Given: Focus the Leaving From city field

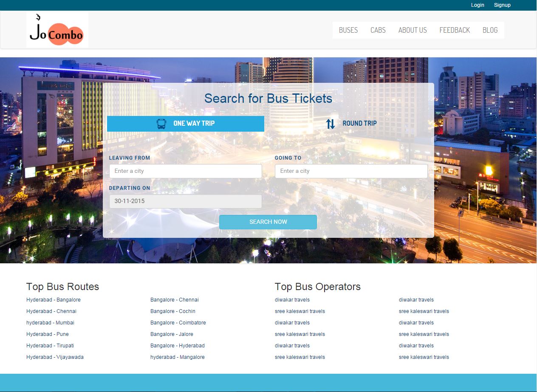Looking at the screenshot, I should (x=186, y=171).
